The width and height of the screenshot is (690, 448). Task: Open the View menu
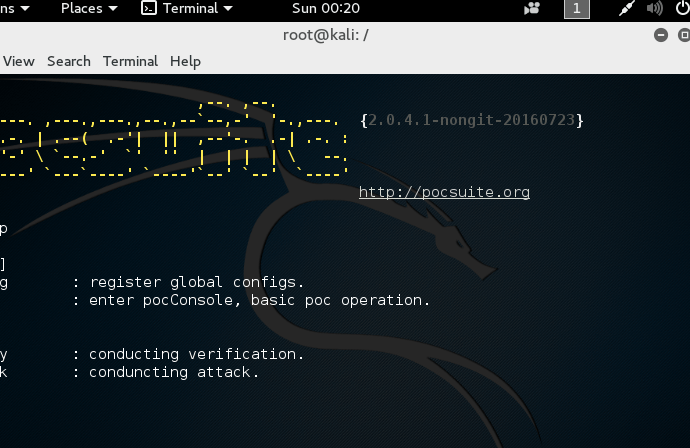(18, 61)
